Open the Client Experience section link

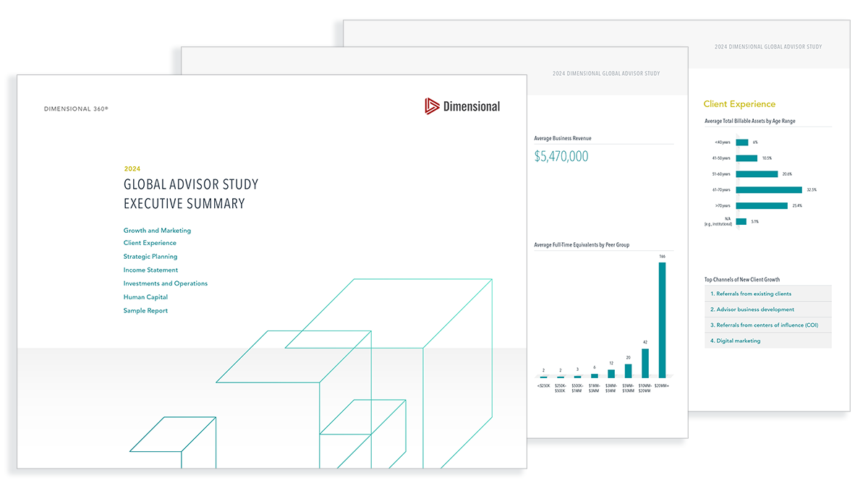150,243
